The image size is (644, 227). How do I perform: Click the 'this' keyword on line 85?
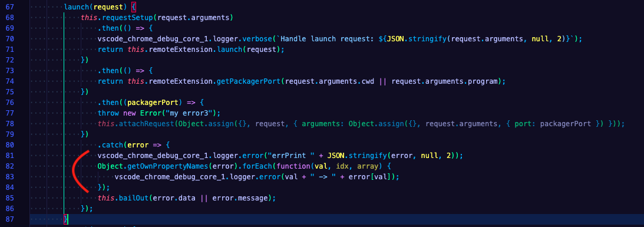[x=106, y=198]
